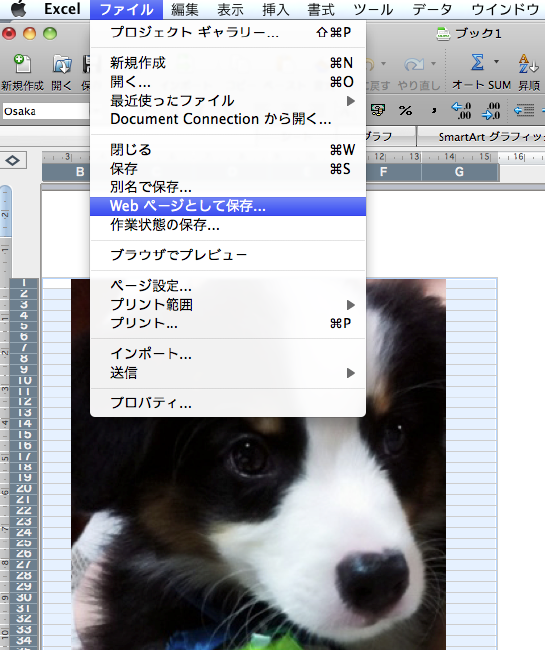Choose プリント... menu item

(x=228, y=323)
